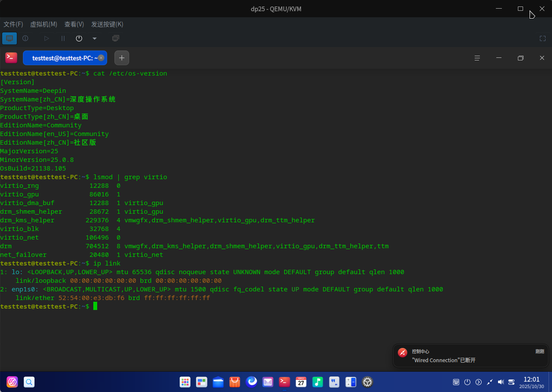Open the mail client dock icon

pyautogui.click(x=268, y=382)
